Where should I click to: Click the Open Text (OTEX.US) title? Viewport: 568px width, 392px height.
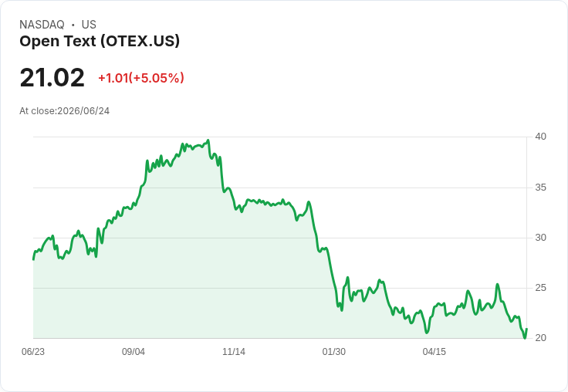tap(100, 42)
